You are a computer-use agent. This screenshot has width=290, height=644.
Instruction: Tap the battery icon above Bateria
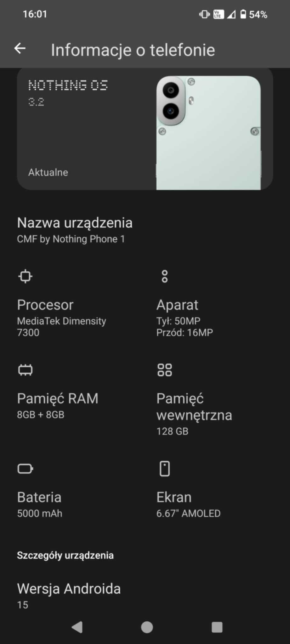point(26,469)
